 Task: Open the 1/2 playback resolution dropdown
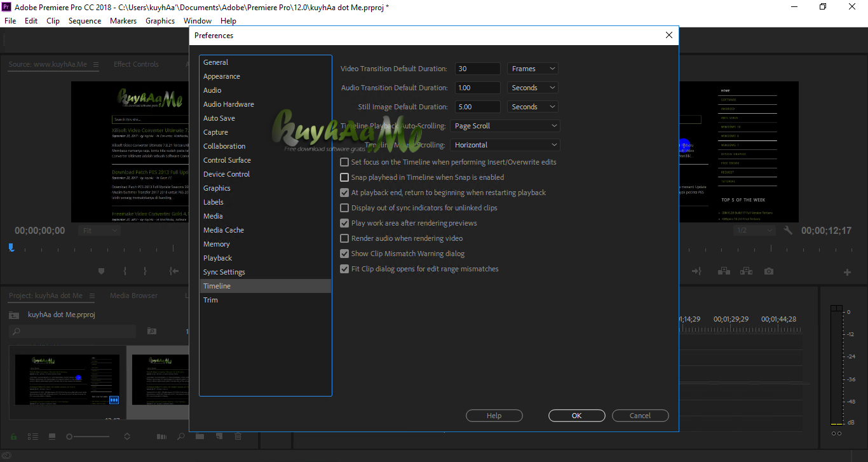click(755, 231)
